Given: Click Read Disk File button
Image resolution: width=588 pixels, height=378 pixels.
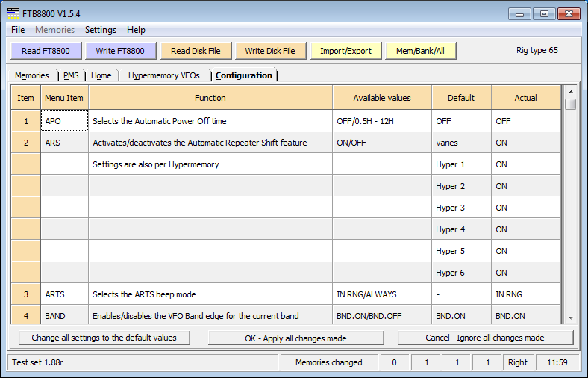Looking at the screenshot, I should pos(196,51).
